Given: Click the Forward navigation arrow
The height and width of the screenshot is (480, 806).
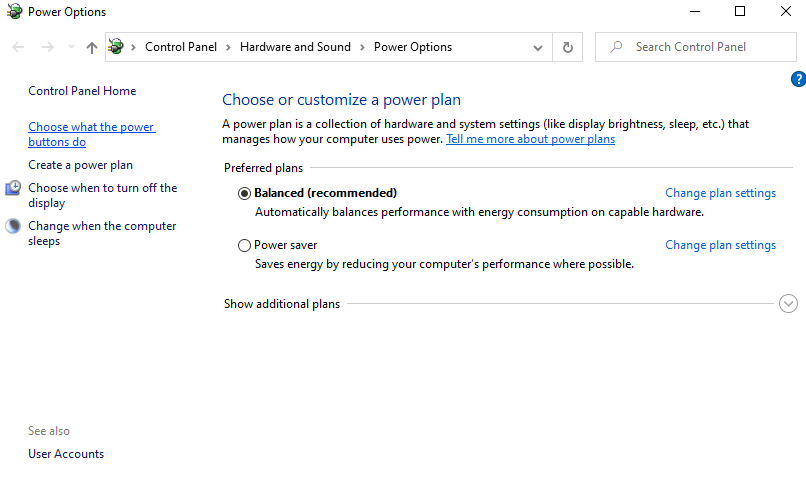Looking at the screenshot, I should pos(47,47).
